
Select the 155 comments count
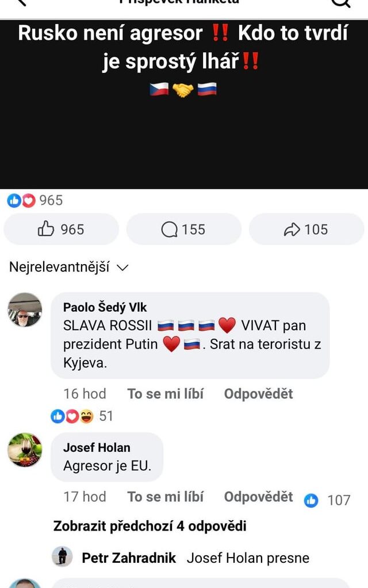196,229
